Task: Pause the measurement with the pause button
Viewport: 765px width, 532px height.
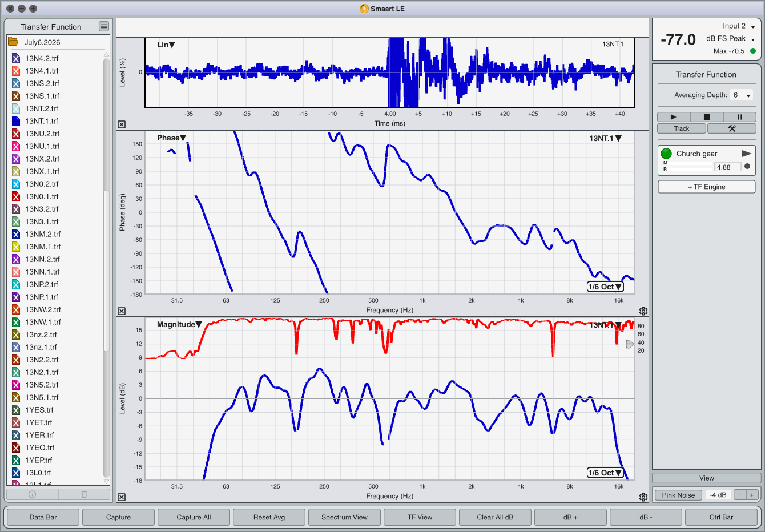Action: coord(739,117)
